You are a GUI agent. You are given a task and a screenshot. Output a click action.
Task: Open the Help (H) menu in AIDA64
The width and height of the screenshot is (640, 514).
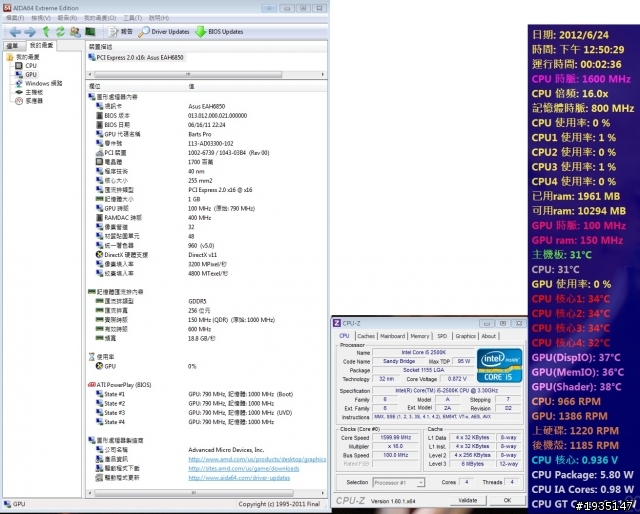(159, 18)
